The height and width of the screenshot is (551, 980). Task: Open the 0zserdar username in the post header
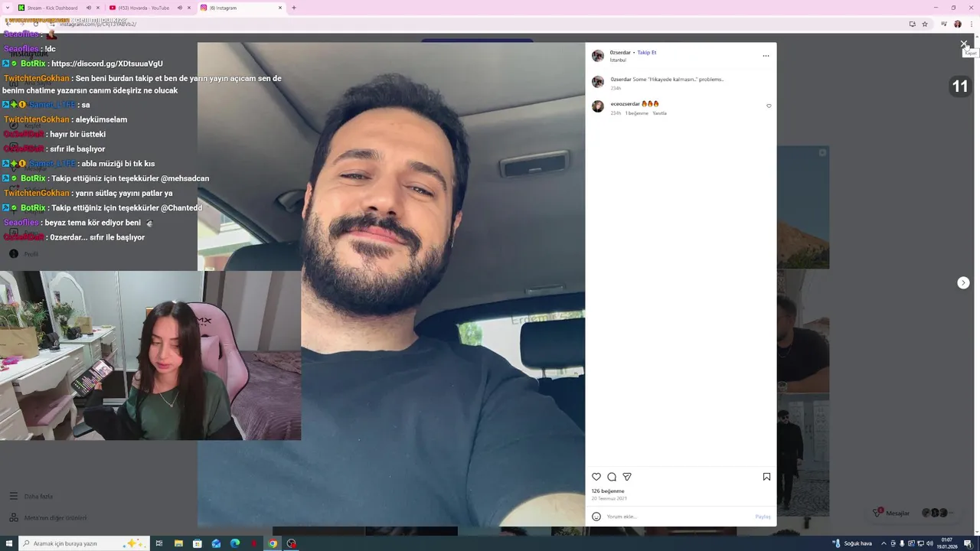click(620, 53)
